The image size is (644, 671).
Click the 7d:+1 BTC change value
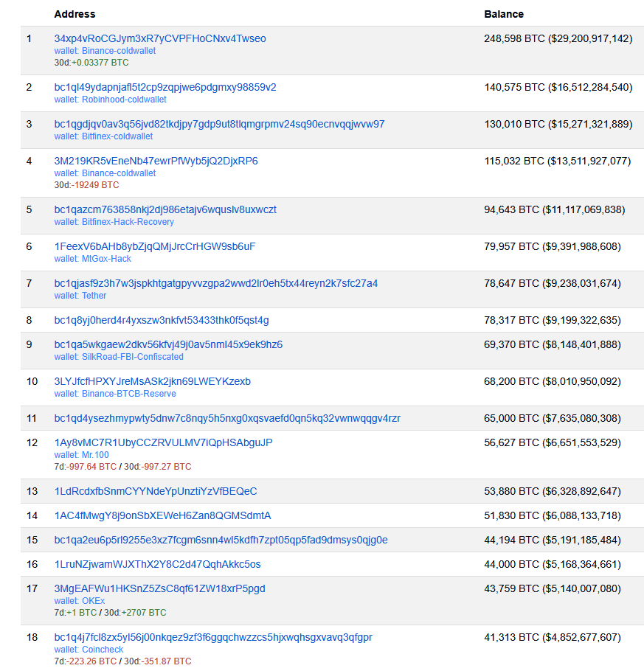(x=75, y=613)
